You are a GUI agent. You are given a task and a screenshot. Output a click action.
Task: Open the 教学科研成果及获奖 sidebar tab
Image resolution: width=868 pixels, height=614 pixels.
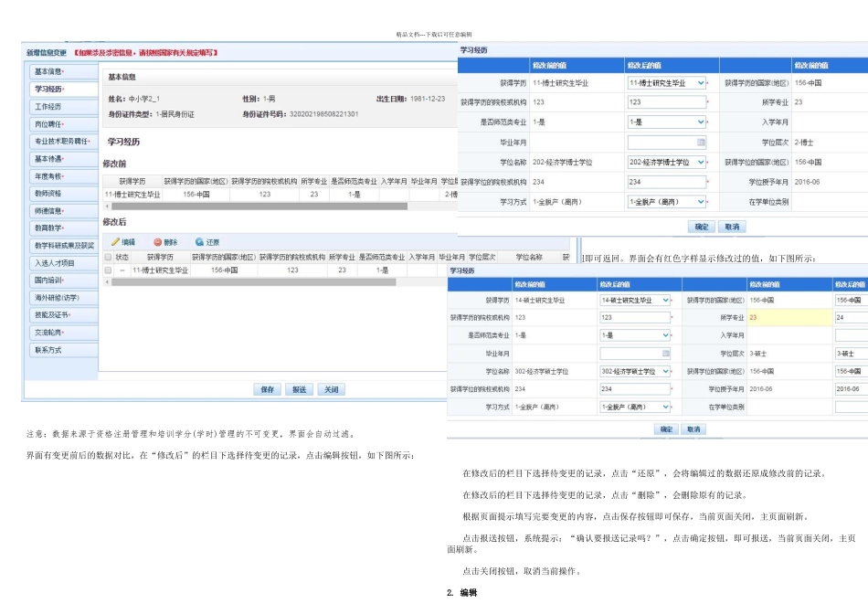[63, 245]
